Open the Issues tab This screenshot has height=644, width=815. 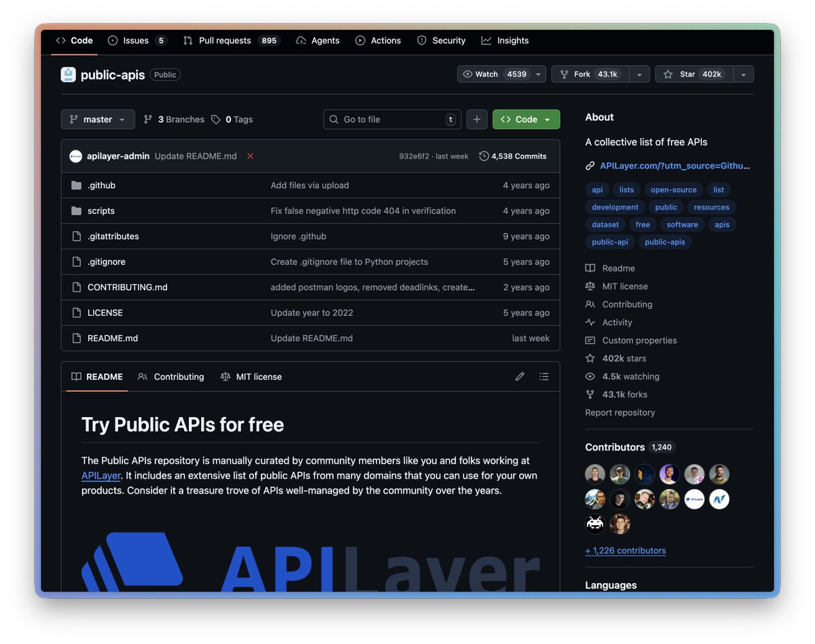click(x=137, y=41)
